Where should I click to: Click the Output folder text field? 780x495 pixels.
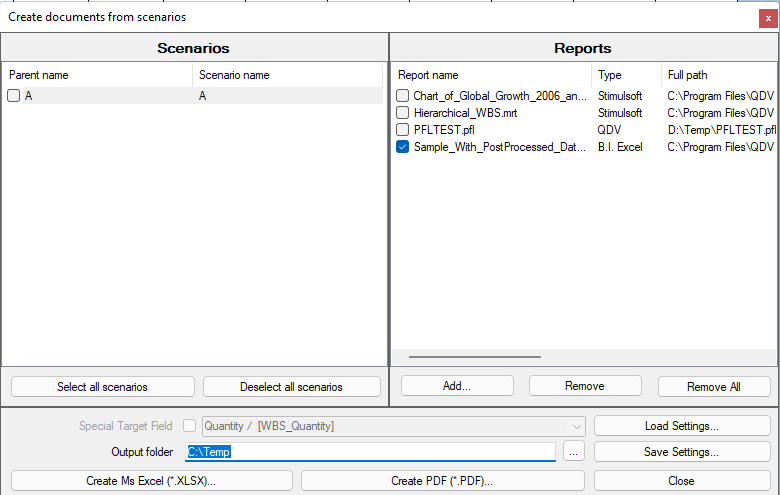coord(370,452)
